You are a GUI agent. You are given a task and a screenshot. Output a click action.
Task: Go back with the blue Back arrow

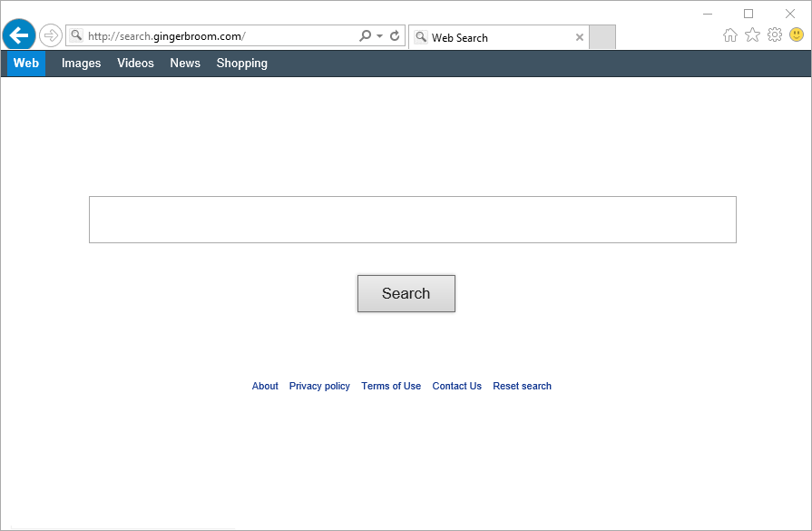(x=19, y=35)
